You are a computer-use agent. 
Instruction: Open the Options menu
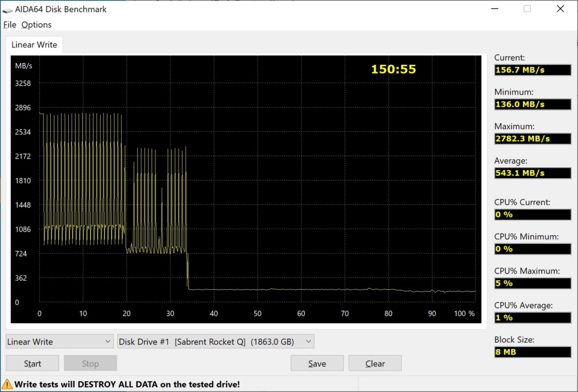(x=36, y=25)
